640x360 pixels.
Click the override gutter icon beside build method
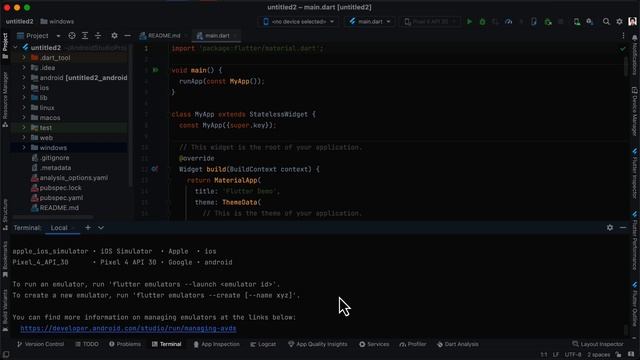(x=155, y=169)
